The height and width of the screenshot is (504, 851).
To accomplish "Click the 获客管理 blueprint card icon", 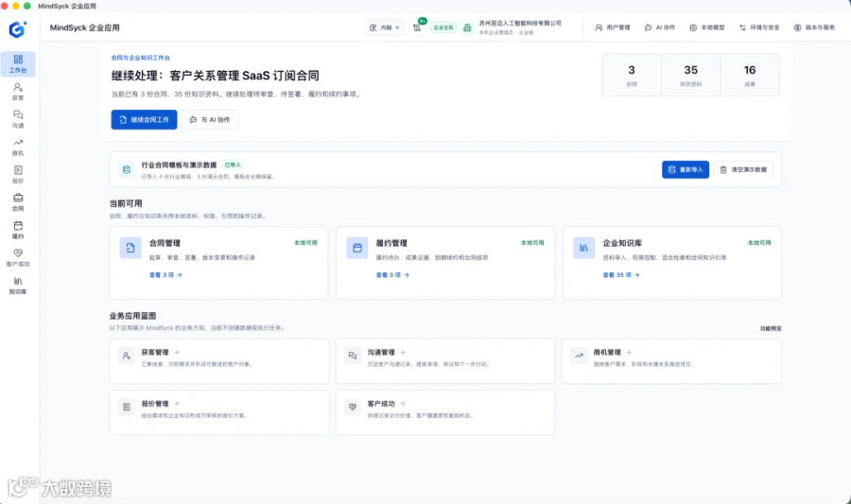I will 127,356.
